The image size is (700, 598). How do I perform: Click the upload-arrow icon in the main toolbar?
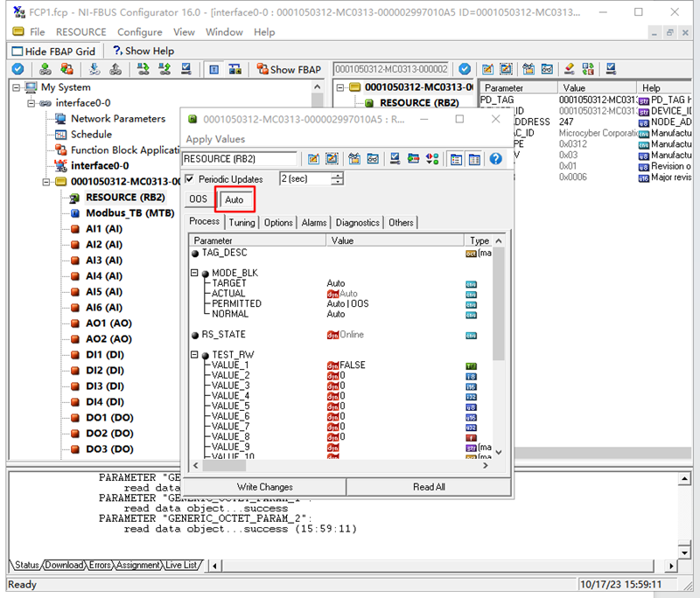coord(115,69)
